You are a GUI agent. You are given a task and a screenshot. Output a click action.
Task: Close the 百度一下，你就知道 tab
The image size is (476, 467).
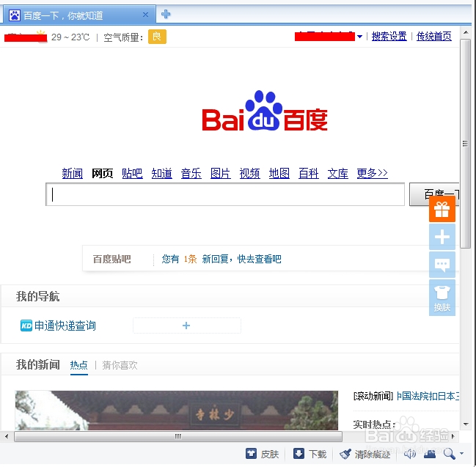coord(145,15)
